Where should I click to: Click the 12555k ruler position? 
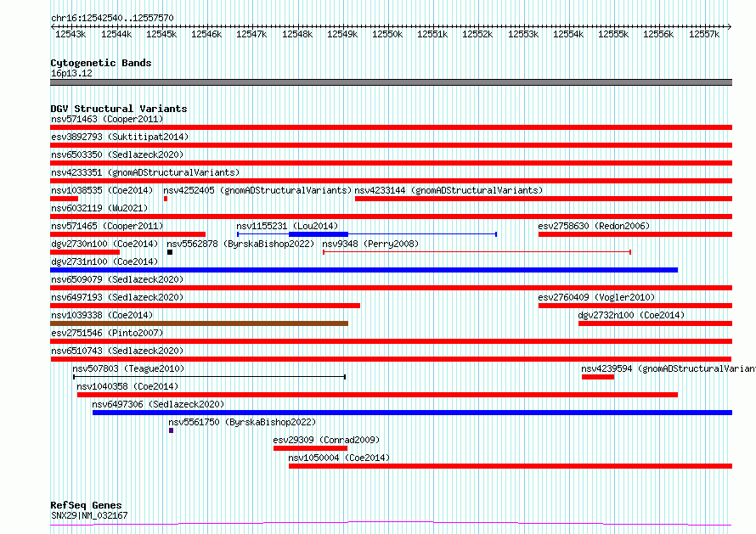613,34
